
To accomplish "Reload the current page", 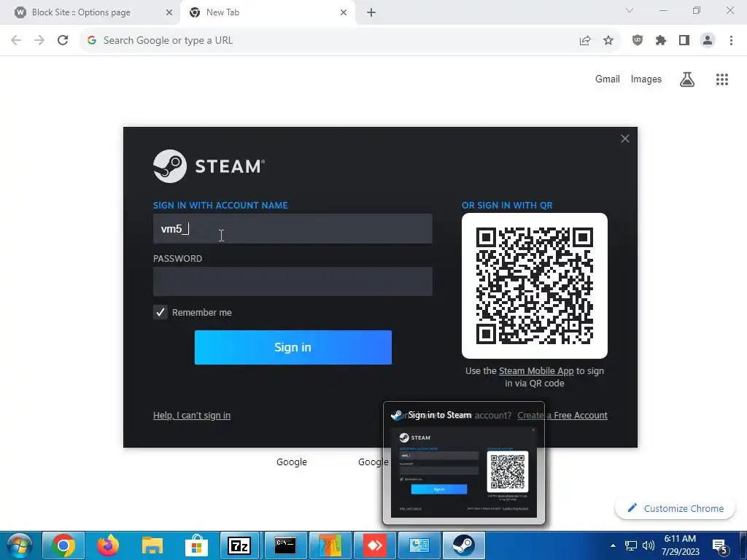I will click(63, 41).
